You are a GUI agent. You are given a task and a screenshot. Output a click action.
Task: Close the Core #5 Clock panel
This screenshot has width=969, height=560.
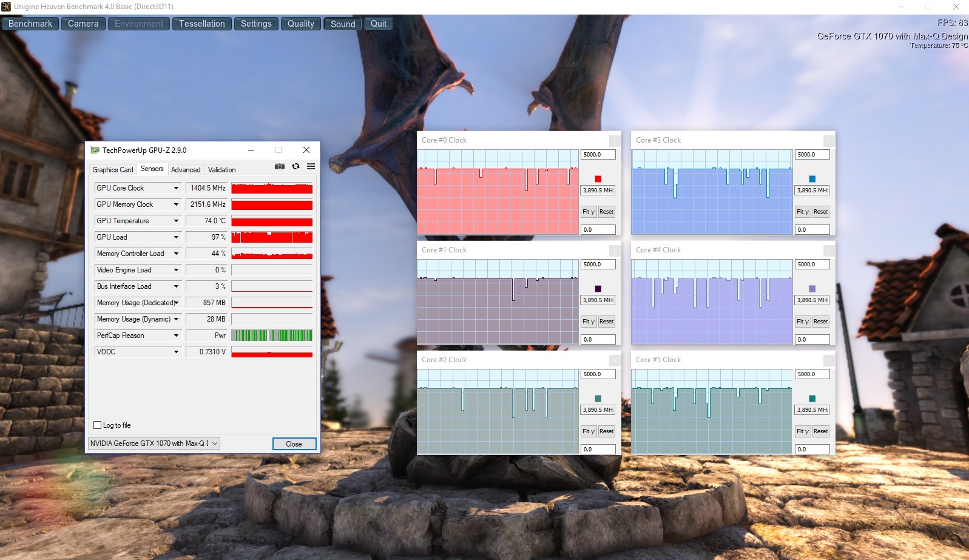coord(828,360)
